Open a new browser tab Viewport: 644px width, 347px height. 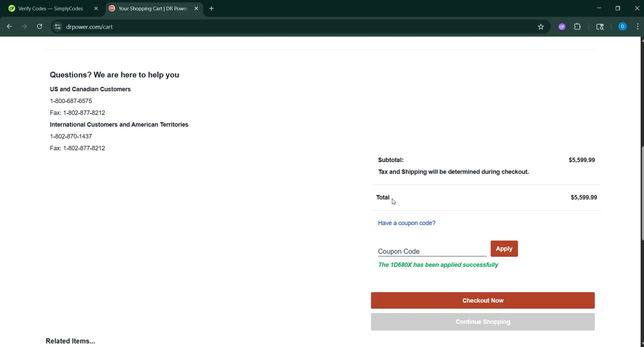pyautogui.click(x=211, y=9)
